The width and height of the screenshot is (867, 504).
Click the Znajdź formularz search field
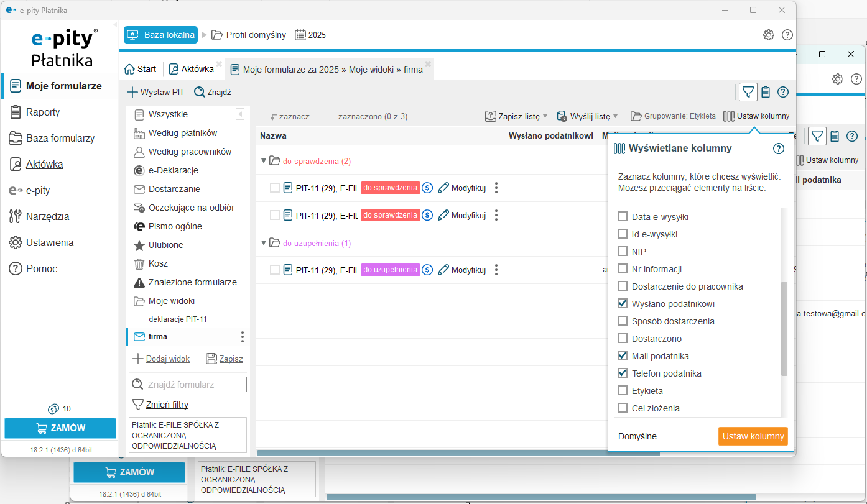pos(196,385)
